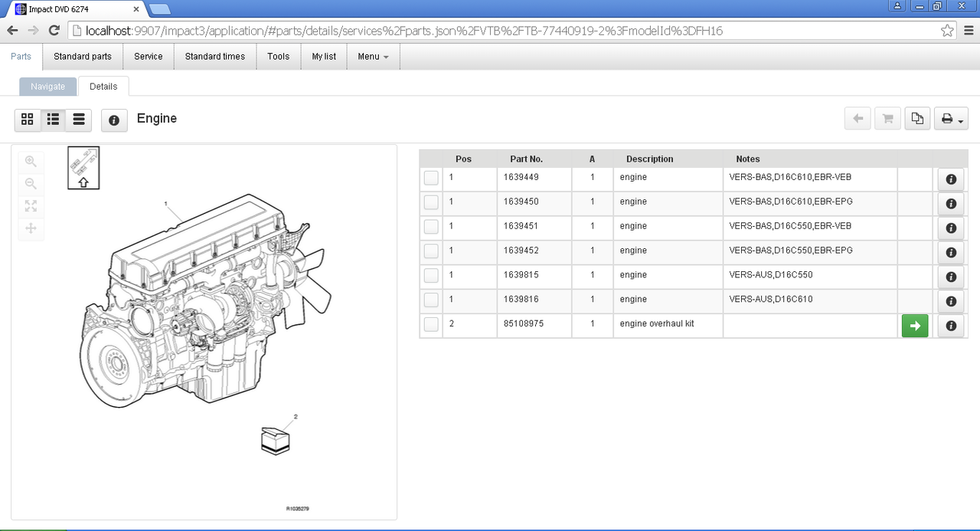The height and width of the screenshot is (531, 980).
Task: Click the Description column header
Action: [x=650, y=159]
